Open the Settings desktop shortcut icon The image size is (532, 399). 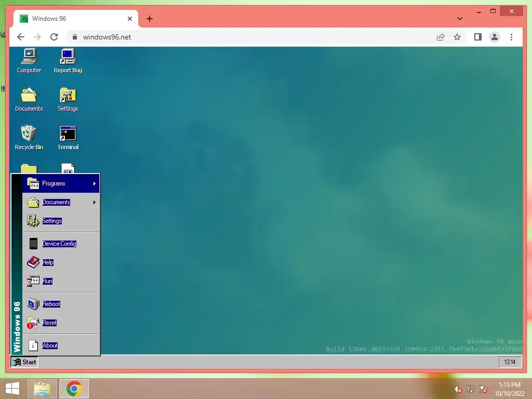point(68,99)
